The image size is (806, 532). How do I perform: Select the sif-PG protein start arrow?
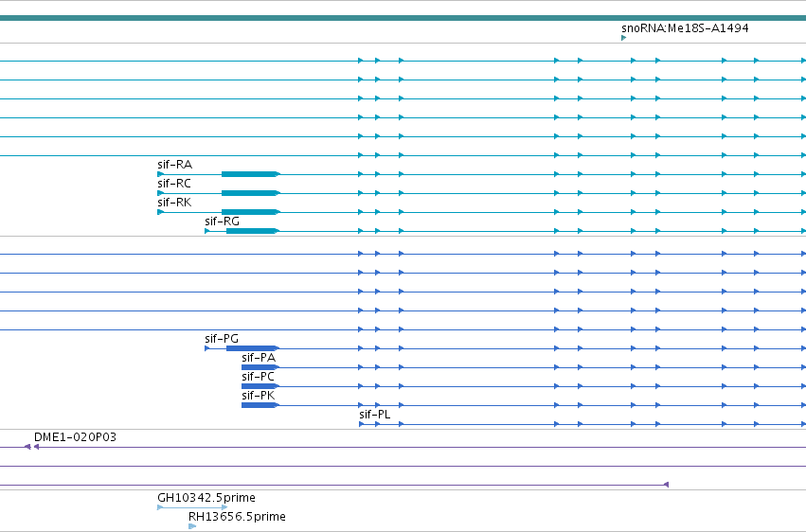tap(207, 348)
